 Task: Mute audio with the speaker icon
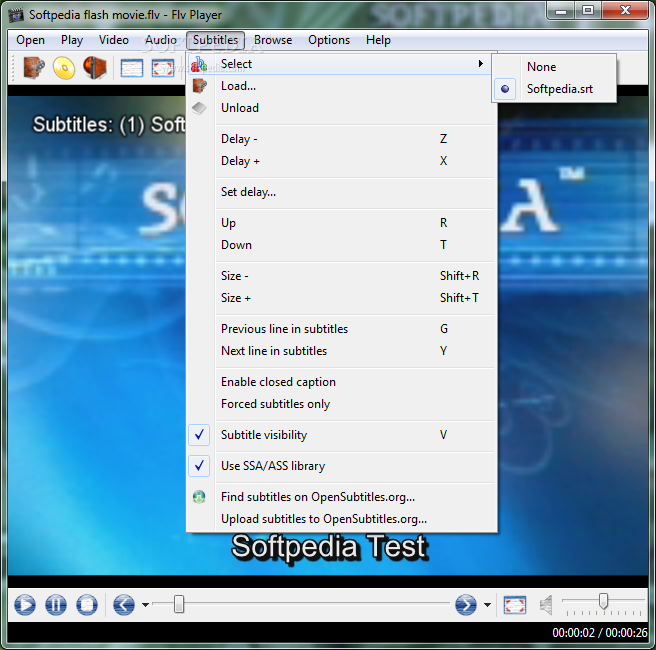(x=546, y=605)
